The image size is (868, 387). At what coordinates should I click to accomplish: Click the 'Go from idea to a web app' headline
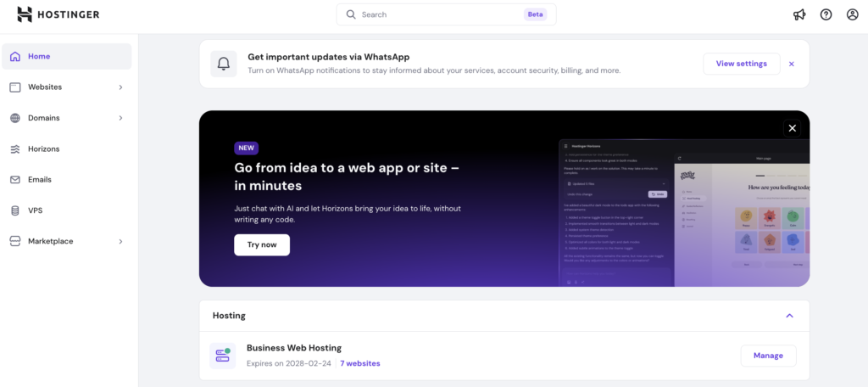tap(347, 177)
